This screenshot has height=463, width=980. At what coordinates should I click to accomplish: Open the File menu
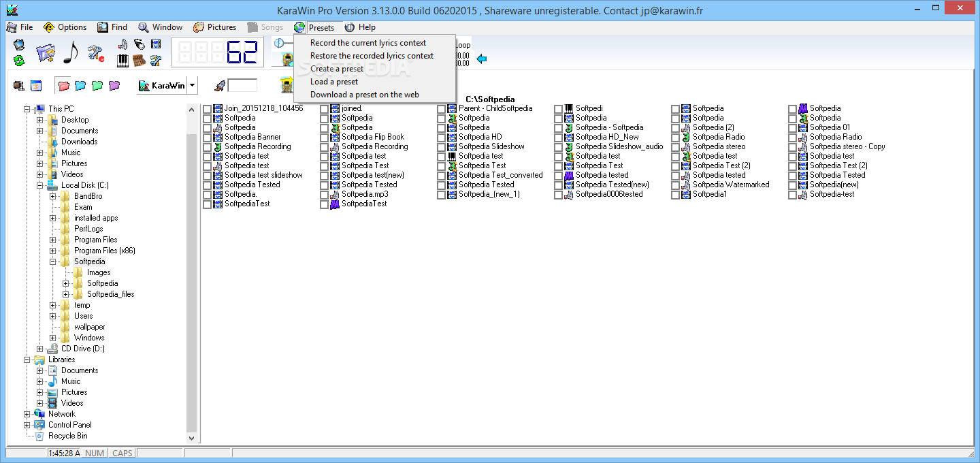[x=20, y=27]
